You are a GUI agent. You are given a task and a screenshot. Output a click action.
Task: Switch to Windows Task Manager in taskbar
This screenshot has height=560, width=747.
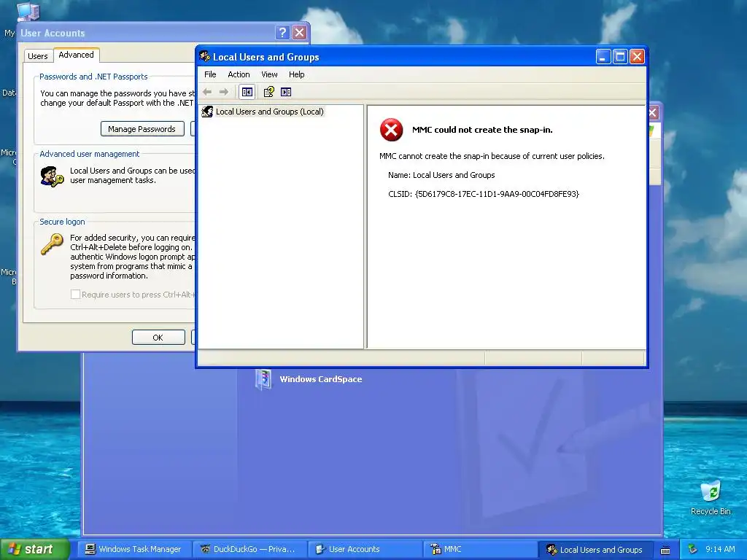point(134,549)
